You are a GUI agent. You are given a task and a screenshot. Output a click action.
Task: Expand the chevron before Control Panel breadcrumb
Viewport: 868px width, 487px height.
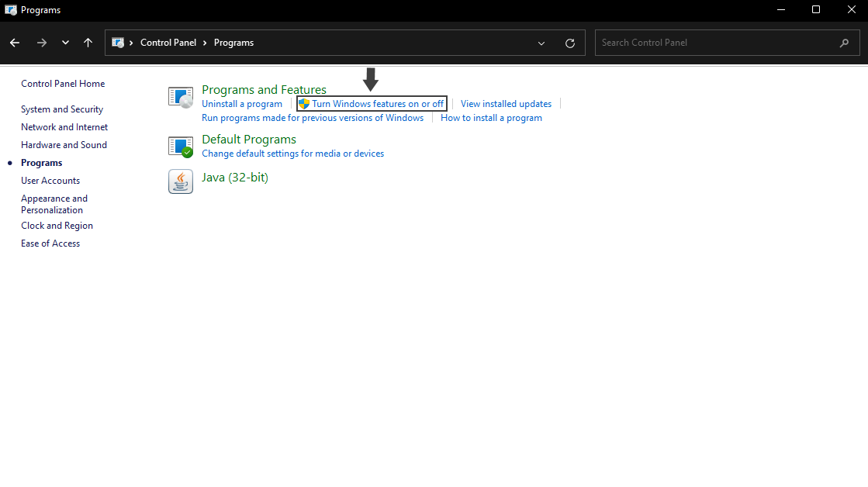(131, 43)
